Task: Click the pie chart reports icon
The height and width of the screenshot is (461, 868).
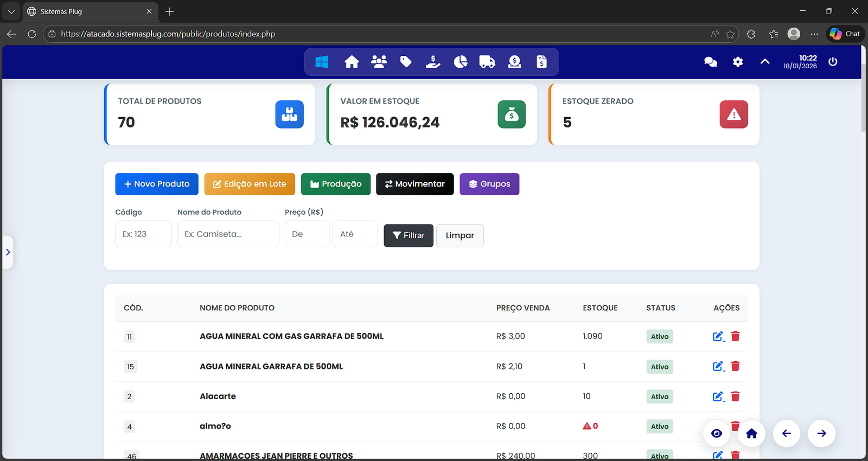Action: pyautogui.click(x=460, y=62)
